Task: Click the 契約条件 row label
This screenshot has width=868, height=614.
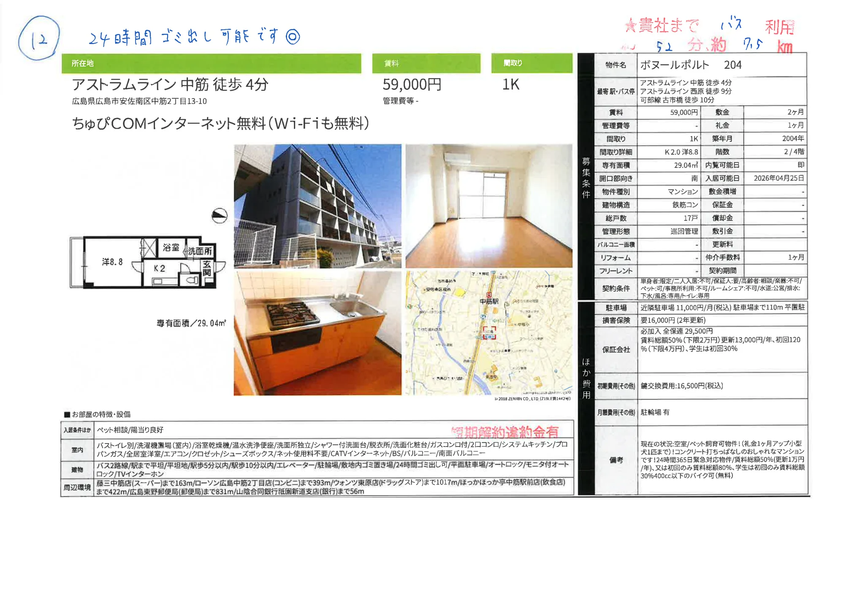Action: (x=616, y=289)
